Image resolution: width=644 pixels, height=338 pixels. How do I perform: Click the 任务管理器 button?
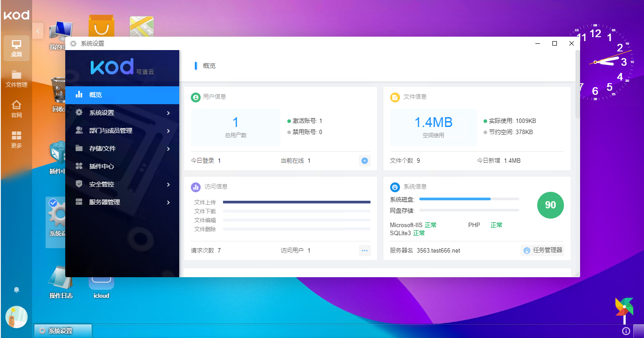[x=543, y=250]
